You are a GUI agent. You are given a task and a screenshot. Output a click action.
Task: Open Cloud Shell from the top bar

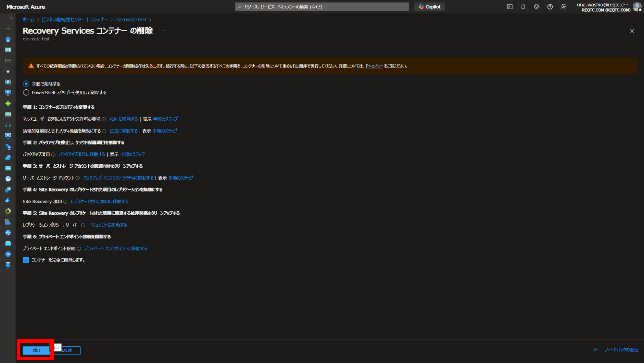pos(510,7)
